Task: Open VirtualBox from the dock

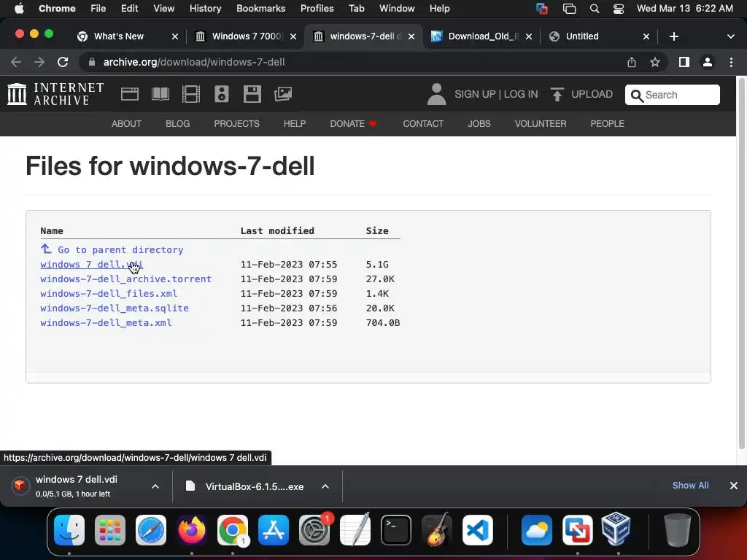Action: pos(616,529)
